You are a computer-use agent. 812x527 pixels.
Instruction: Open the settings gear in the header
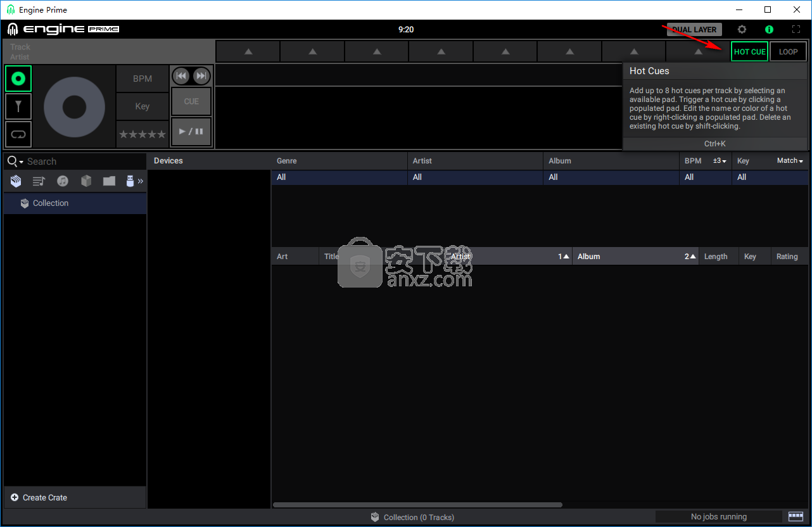[742, 29]
